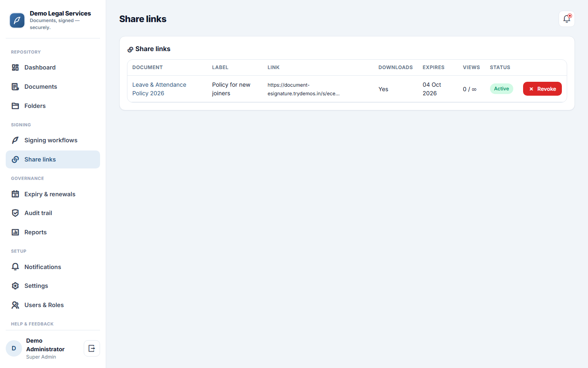Open the notification bell at top right
The width and height of the screenshot is (588, 368).
coord(567,19)
